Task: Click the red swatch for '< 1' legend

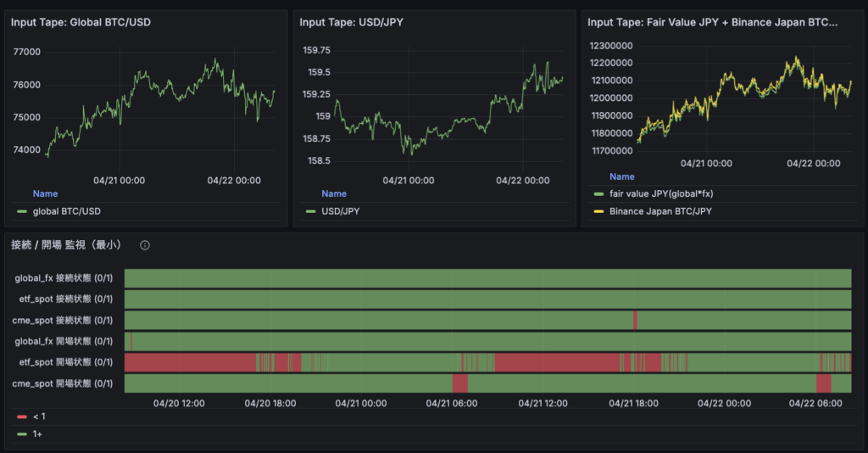Action: click(22, 417)
